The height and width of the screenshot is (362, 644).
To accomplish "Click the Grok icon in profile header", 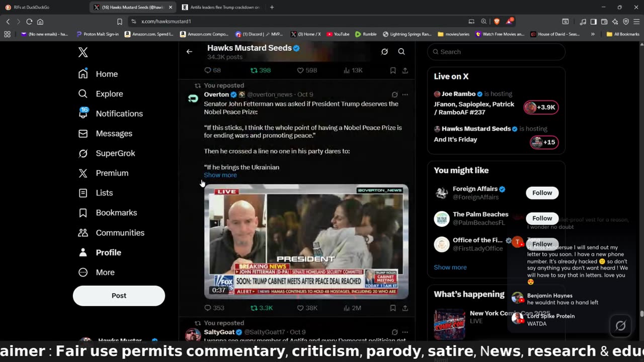I will pyautogui.click(x=384, y=52).
